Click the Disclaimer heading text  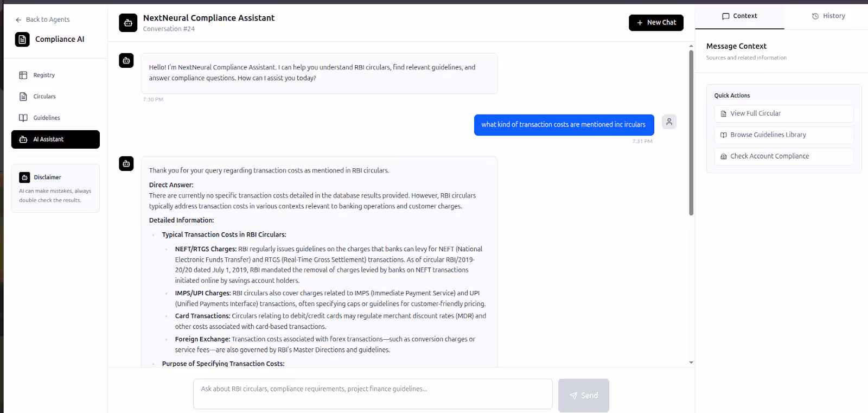click(47, 177)
